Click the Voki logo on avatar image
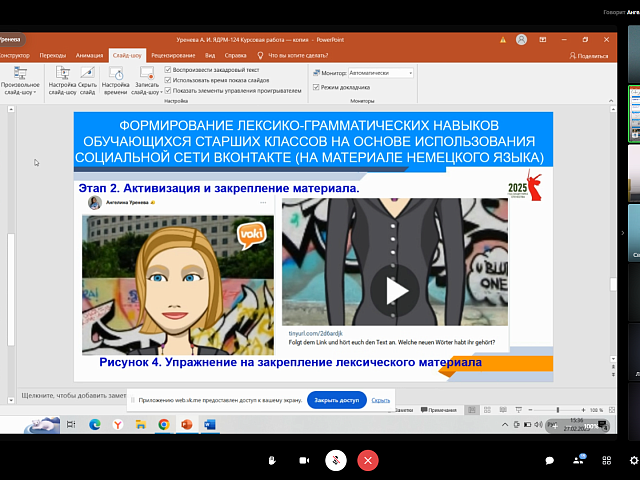This screenshot has width=640, height=480. click(x=251, y=235)
